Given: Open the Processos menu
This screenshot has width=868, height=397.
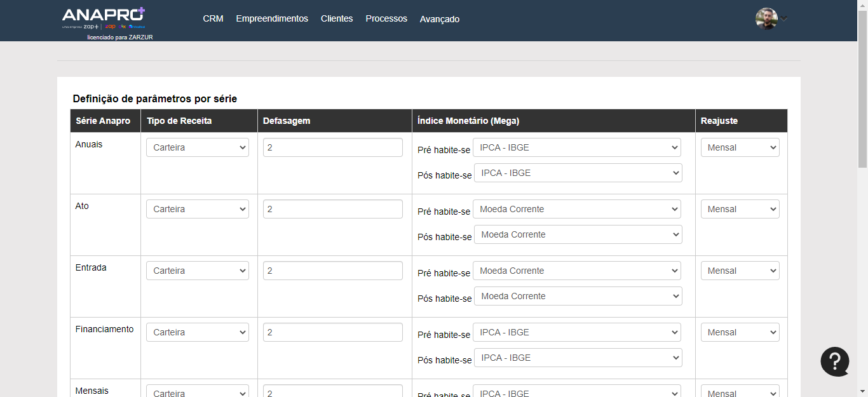Looking at the screenshot, I should click(386, 19).
